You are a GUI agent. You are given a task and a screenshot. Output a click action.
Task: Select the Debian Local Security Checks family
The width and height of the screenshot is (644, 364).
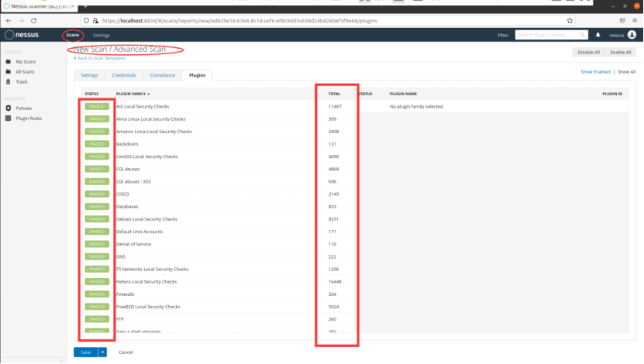146,219
